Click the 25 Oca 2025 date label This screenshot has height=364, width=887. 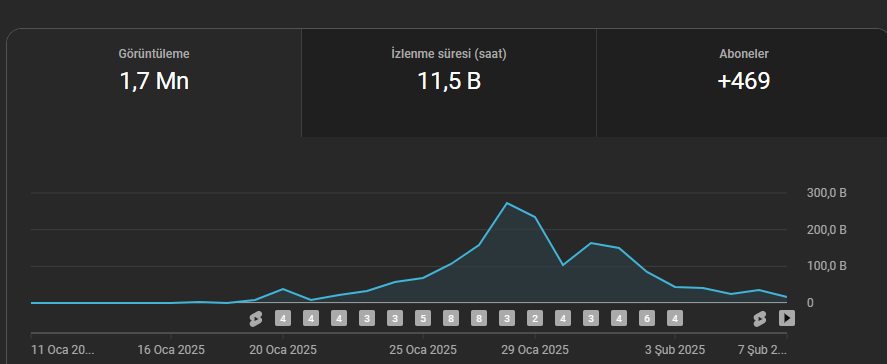[x=423, y=350]
